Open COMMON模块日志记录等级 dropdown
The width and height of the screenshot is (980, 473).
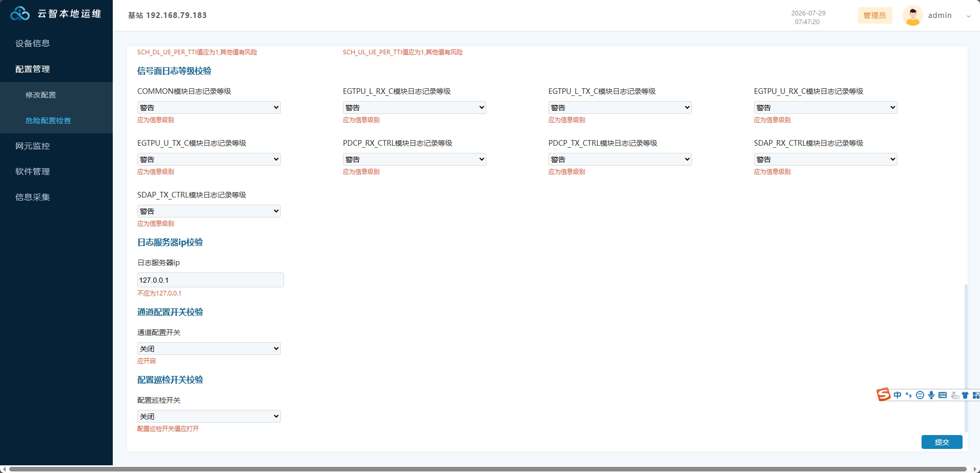(x=209, y=107)
